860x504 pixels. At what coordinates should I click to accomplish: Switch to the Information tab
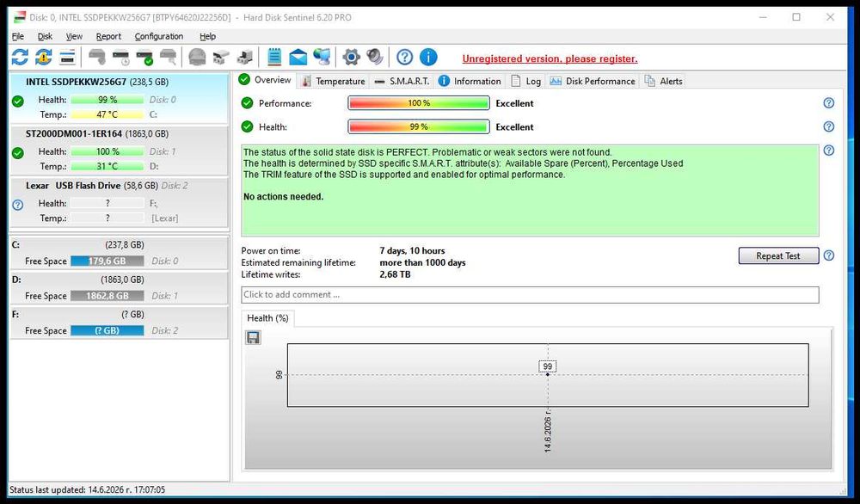tap(470, 81)
